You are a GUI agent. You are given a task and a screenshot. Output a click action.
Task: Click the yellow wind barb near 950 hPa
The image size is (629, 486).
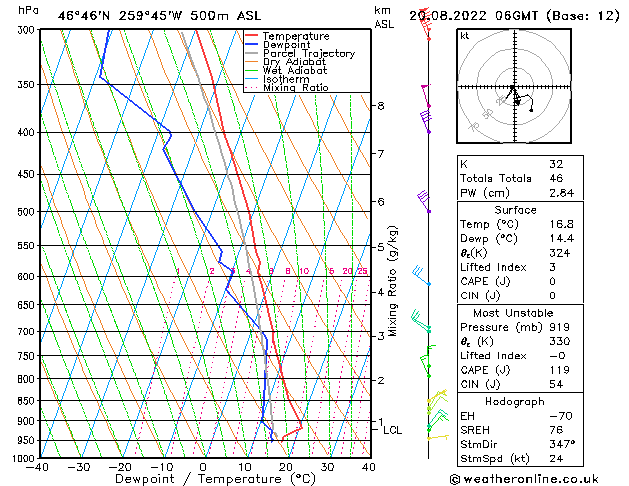[x=438, y=437]
